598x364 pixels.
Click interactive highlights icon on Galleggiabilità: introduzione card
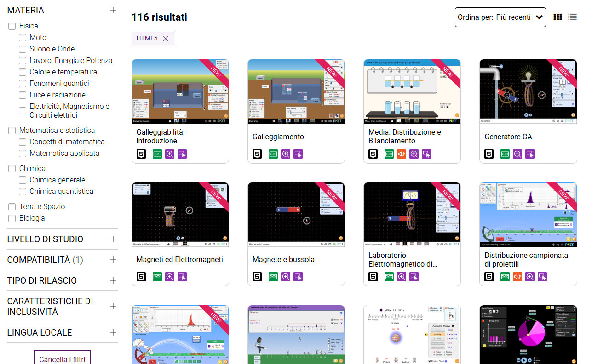[x=182, y=154]
